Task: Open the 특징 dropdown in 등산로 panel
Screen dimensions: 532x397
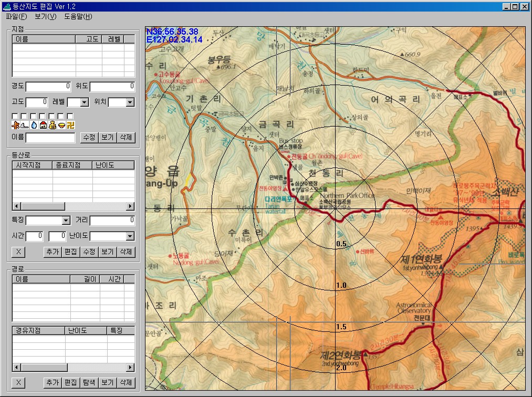Action: (x=66, y=221)
